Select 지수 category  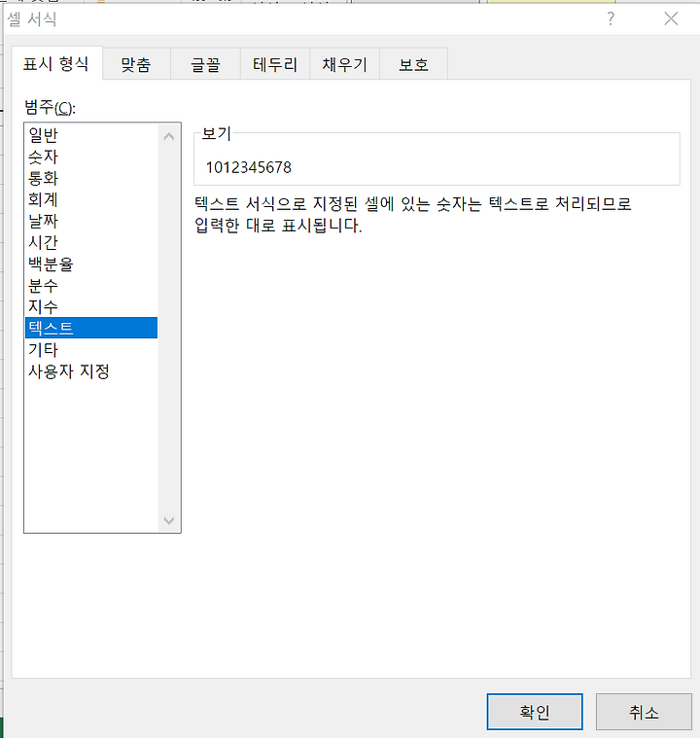tap(91, 306)
